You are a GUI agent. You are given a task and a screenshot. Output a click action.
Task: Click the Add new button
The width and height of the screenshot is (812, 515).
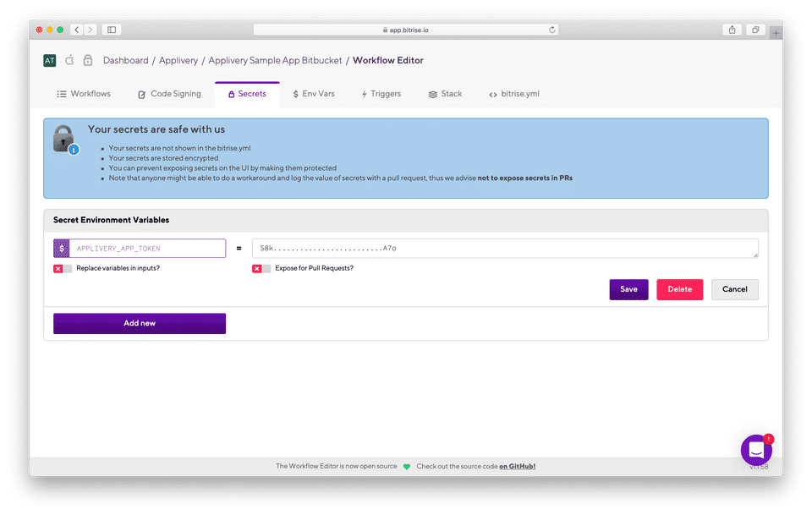coord(140,324)
